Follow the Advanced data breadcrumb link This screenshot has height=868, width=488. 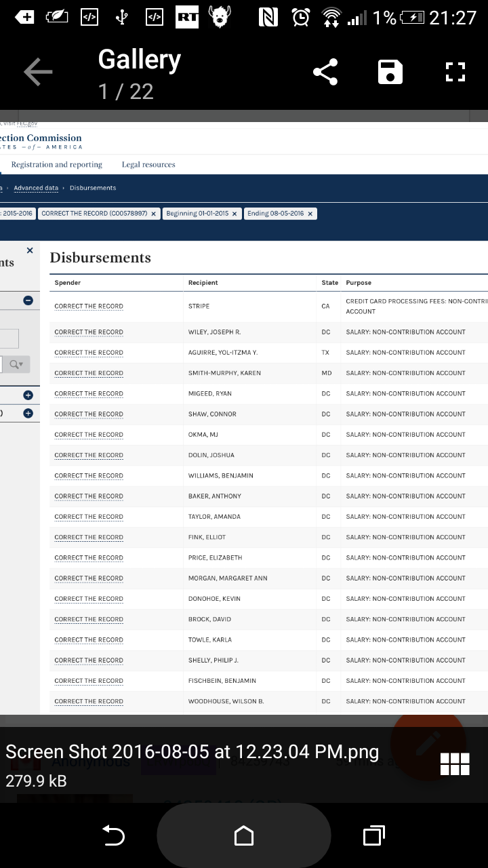pyautogui.click(x=36, y=188)
